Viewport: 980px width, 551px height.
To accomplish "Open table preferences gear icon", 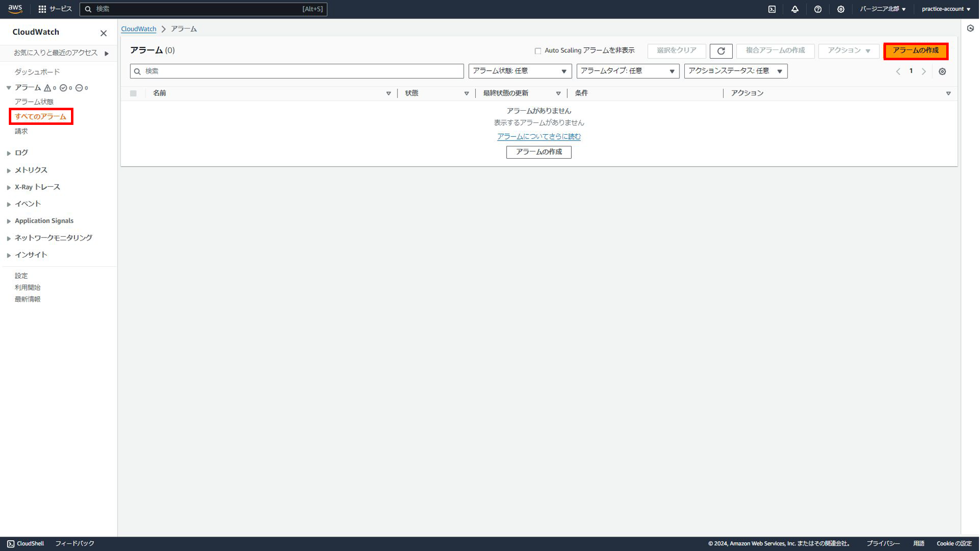I will [942, 72].
